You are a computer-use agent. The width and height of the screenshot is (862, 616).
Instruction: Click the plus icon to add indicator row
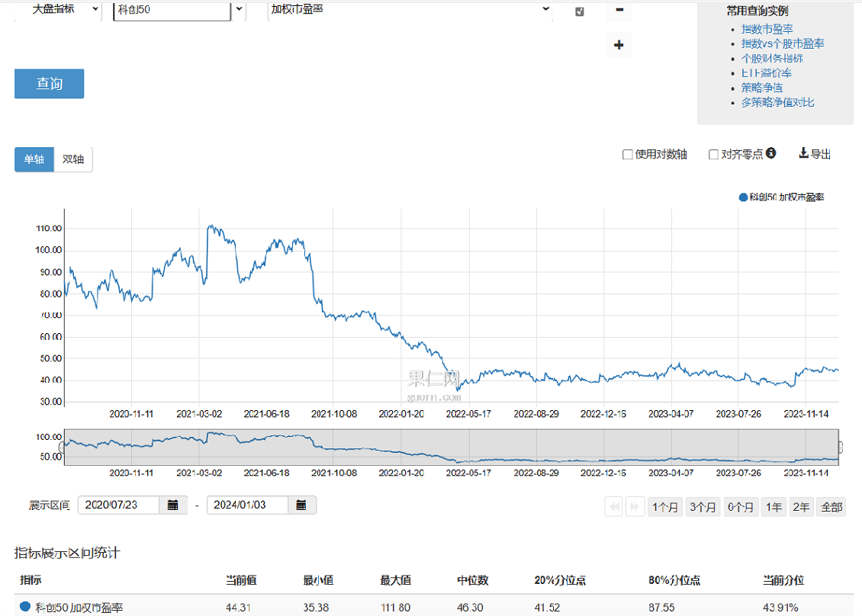pyautogui.click(x=619, y=45)
